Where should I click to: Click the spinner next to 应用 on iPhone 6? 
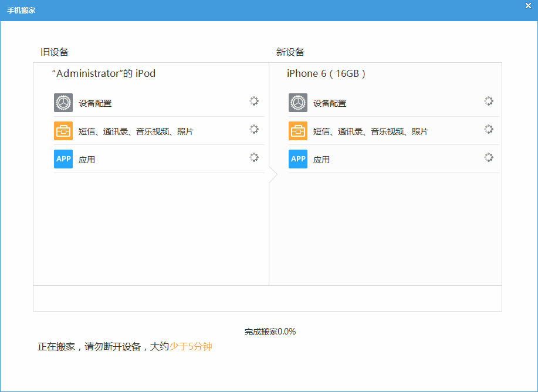point(489,157)
